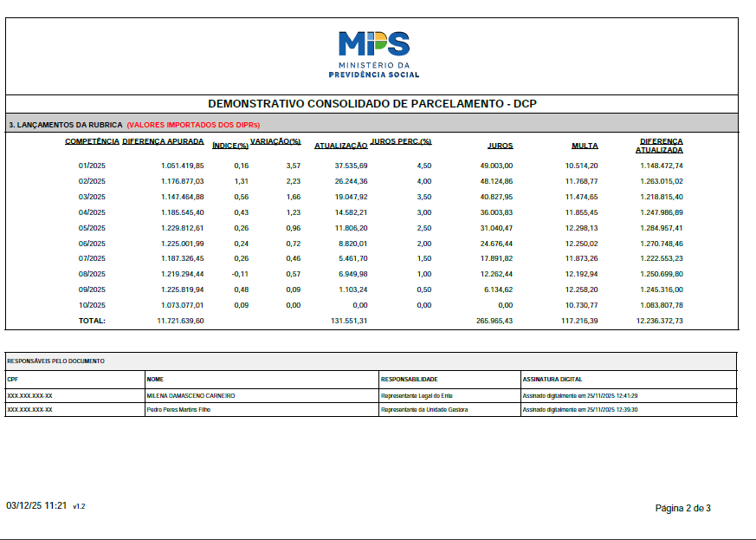The width and height of the screenshot is (756, 540).
Task: Select the name Milena Damasceno Carneiro
Action: 191,395
